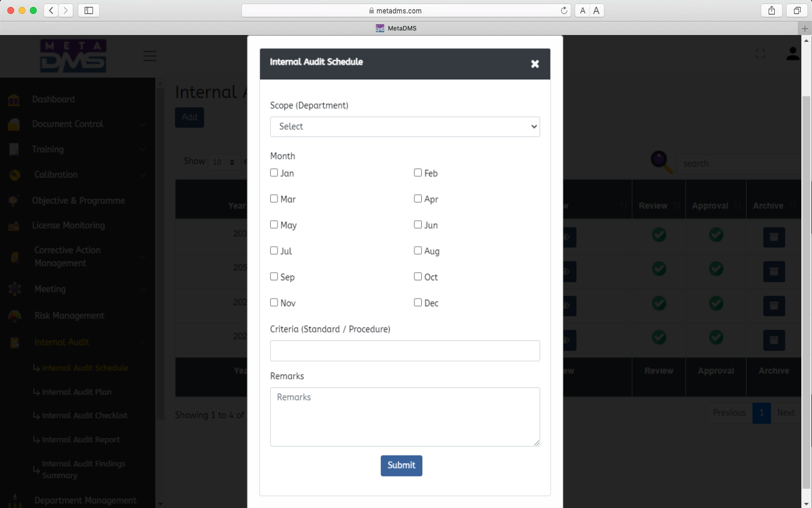
Task: Click the Dashboard sidebar icon
Action: tap(14, 100)
